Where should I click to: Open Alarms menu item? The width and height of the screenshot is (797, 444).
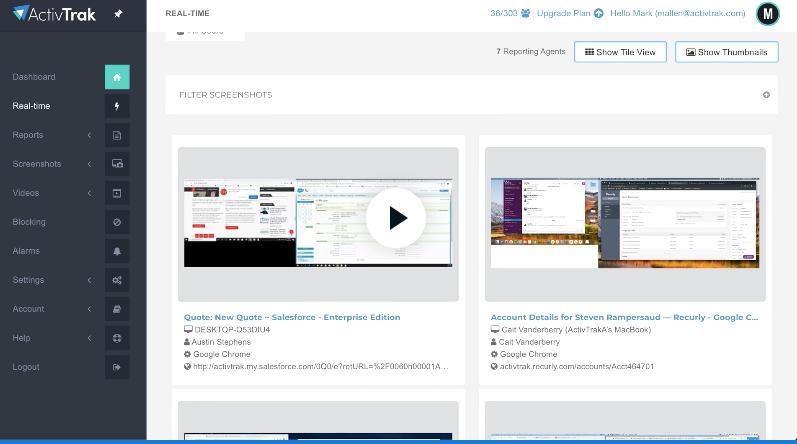(x=26, y=251)
